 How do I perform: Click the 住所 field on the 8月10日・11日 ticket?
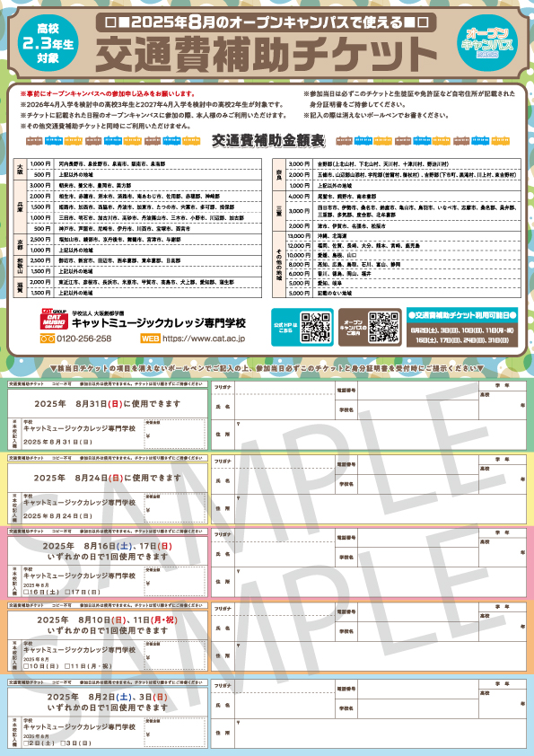click(381, 656)
